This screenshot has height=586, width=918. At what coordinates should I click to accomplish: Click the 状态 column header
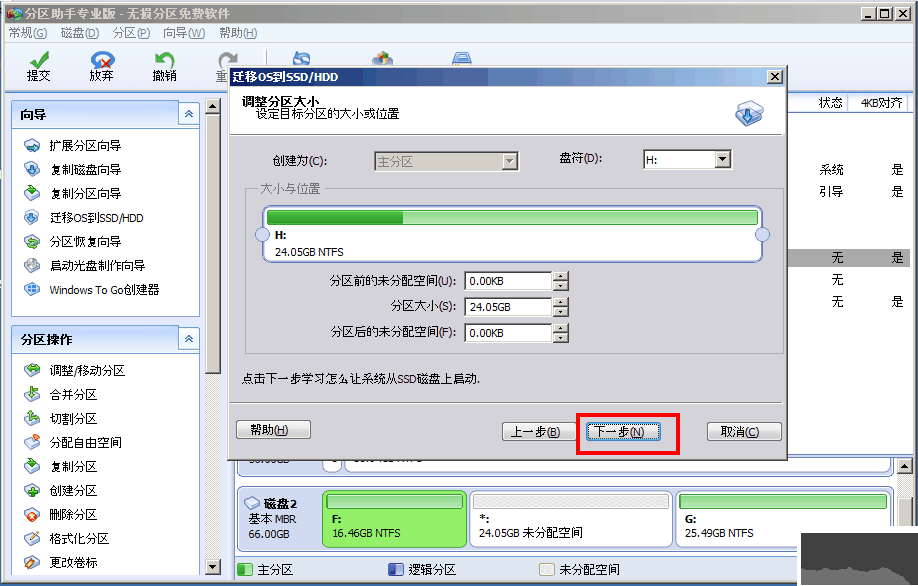pos(830,103)
